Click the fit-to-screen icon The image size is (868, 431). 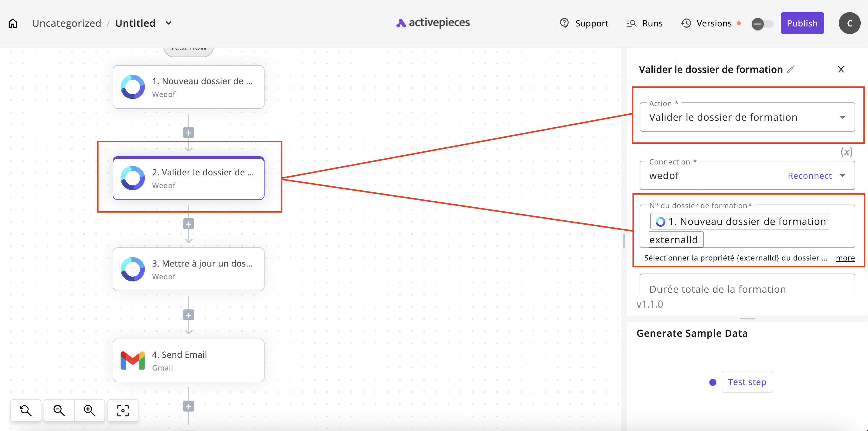[x=123, y=410]
